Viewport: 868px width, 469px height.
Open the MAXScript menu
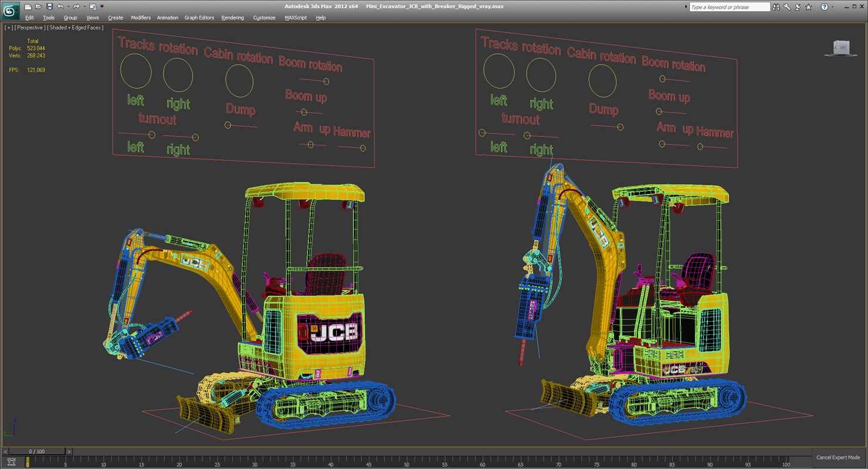296,18
